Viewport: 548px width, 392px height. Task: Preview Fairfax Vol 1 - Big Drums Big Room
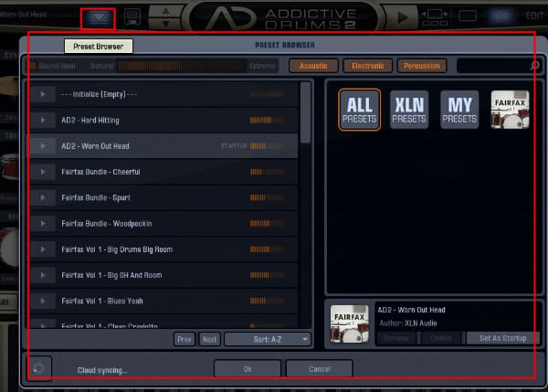tap(43, 249)
